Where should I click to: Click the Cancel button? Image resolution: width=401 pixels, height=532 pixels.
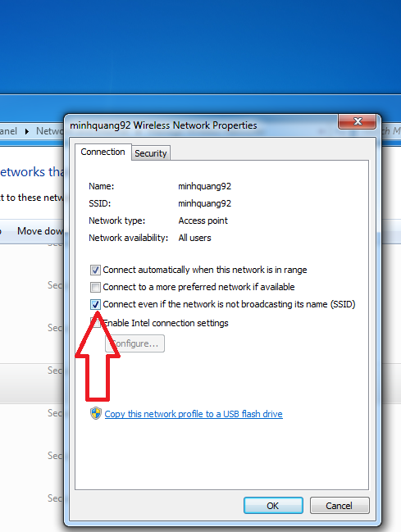[339, 506]
